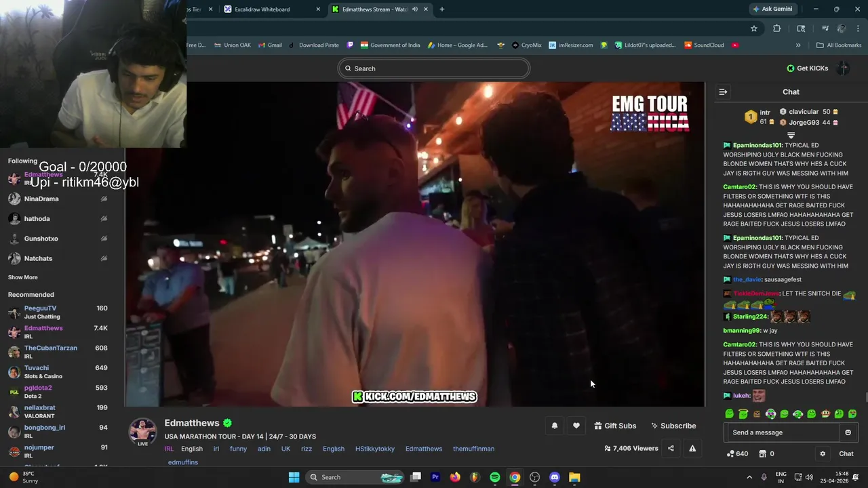Click into the Kick search field
Viewport: 868px width, 488px height.
[x=434, y=68]
